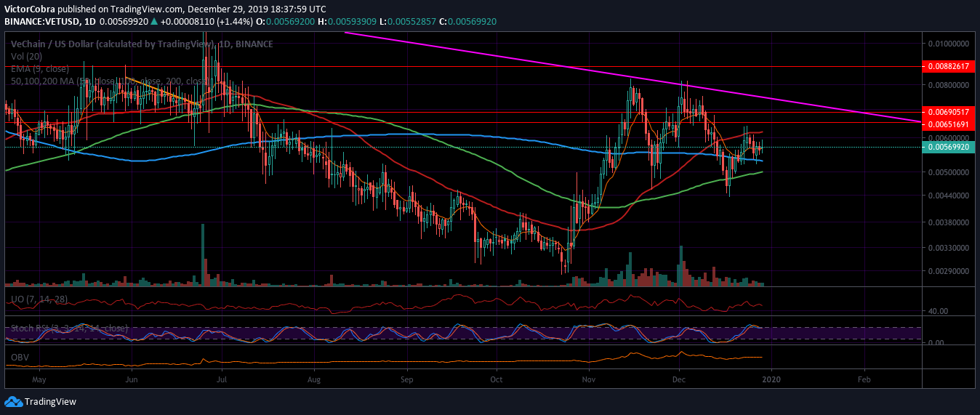Open the TradingView wordmark link at bottom

50,401
